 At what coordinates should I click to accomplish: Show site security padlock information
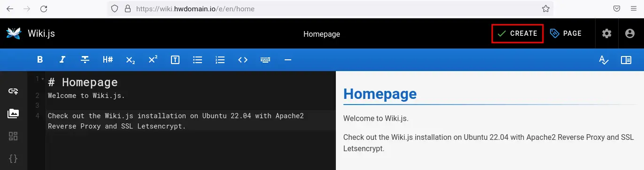(127, 8)
